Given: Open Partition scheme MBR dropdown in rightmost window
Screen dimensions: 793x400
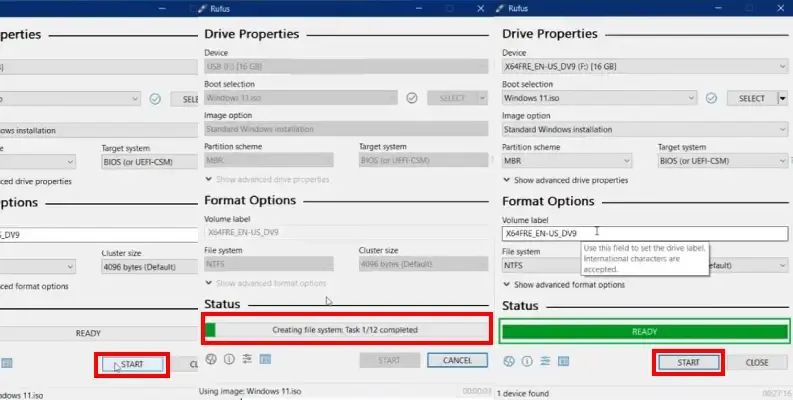Looking at the screenshot, I should (567, 161).
